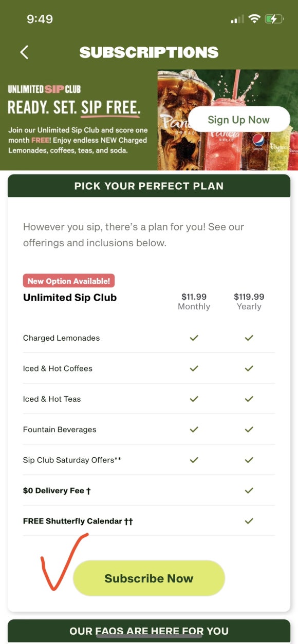This screenshot has width=298, height=644.
Task: Tap the Wi-Fi status icon
Action: [254, 19]
